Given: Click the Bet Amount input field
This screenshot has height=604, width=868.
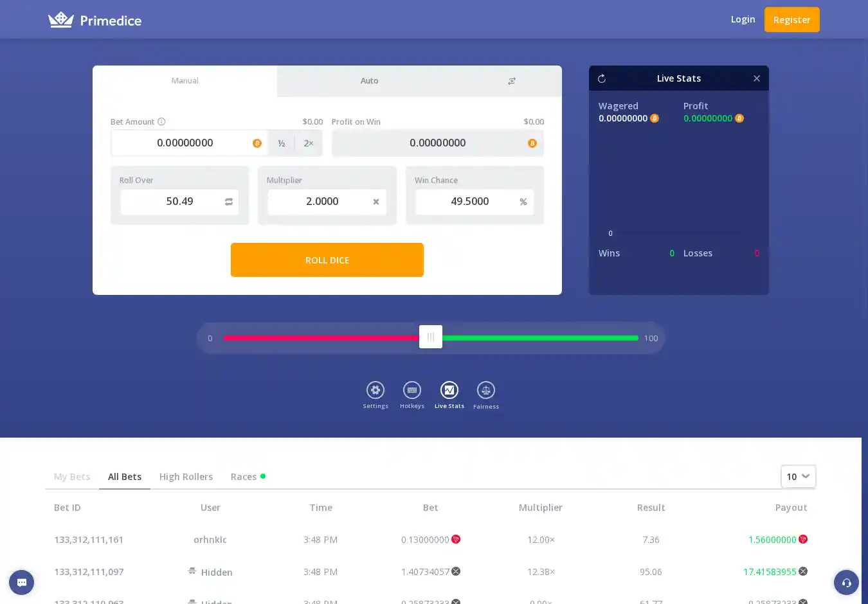Looking at the screenshot, I should (185, 143).
